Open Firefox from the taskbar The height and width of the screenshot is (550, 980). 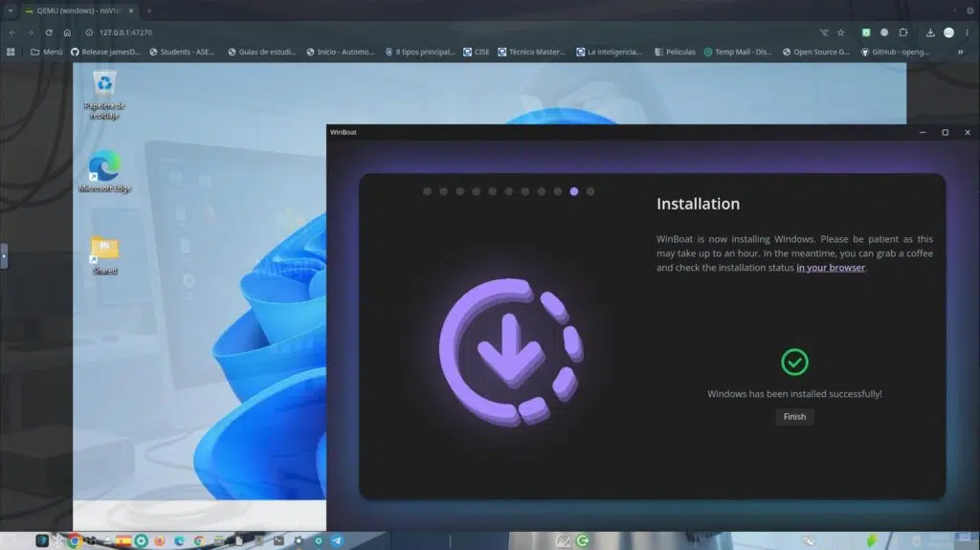click(160, 540)
